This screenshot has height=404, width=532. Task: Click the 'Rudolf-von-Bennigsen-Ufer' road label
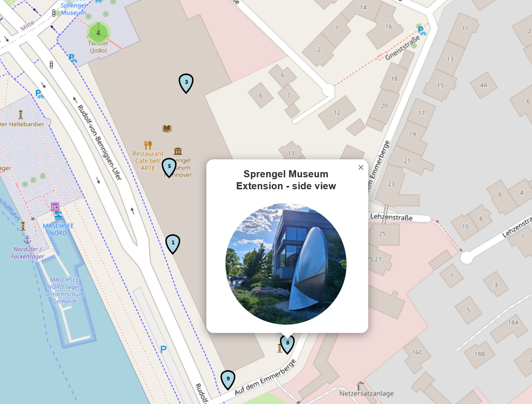coord(99,143)
